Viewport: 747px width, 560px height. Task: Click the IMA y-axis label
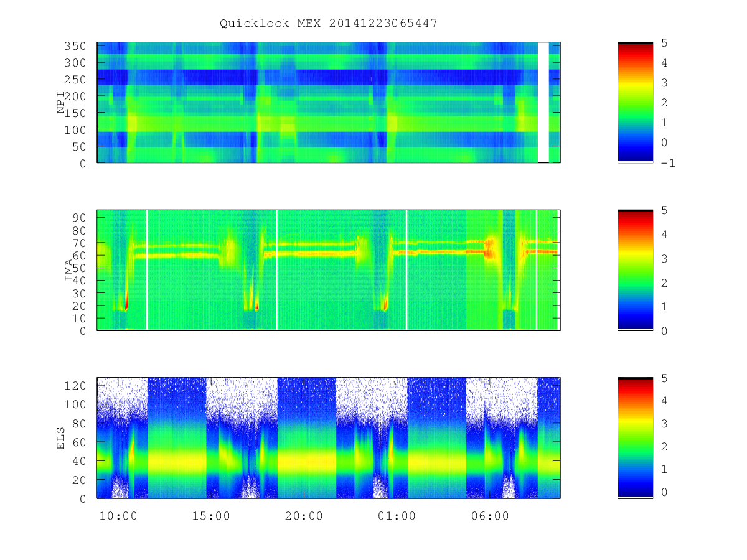point(68,270)
